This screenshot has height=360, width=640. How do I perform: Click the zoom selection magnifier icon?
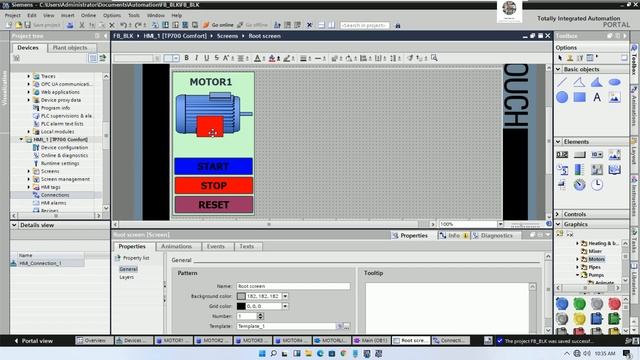434,58
